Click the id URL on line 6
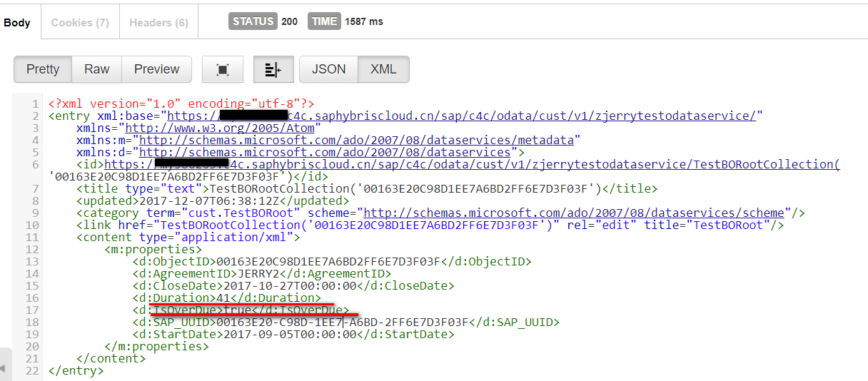Viewport: 868px width, 381px height. click(473, 164)
